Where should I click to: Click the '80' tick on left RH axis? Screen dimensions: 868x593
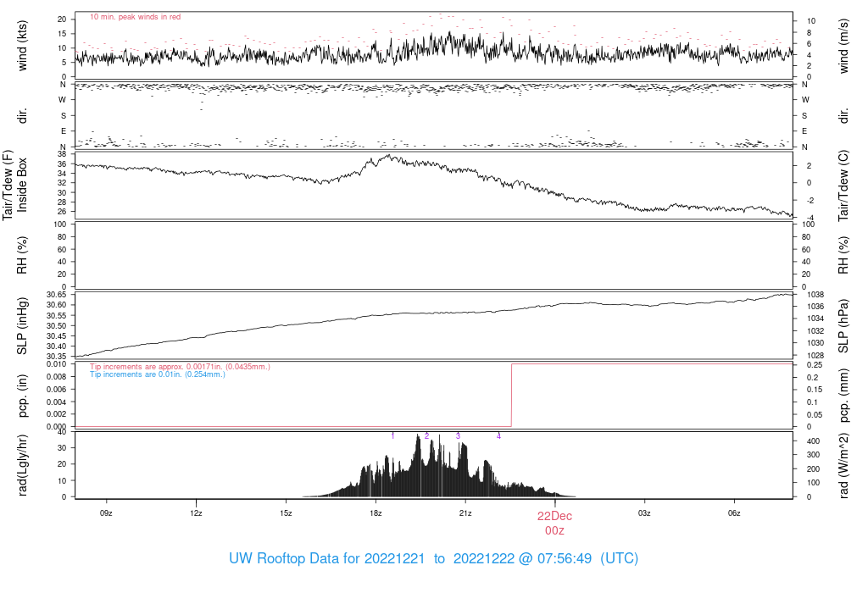pos(62,236)
